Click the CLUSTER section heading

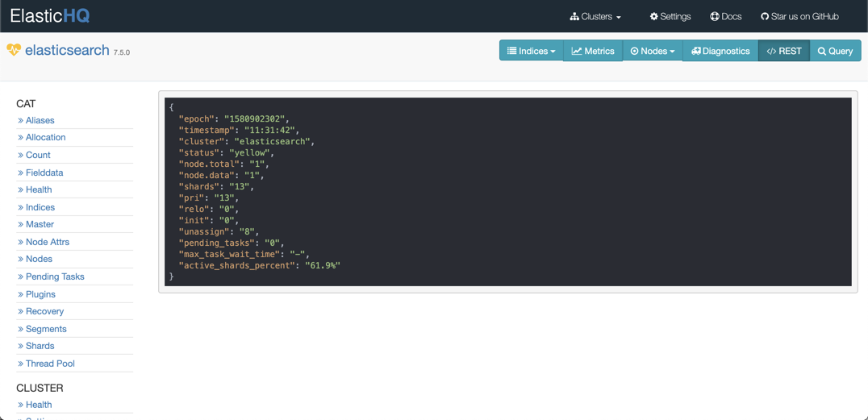(x=40, y=388)
